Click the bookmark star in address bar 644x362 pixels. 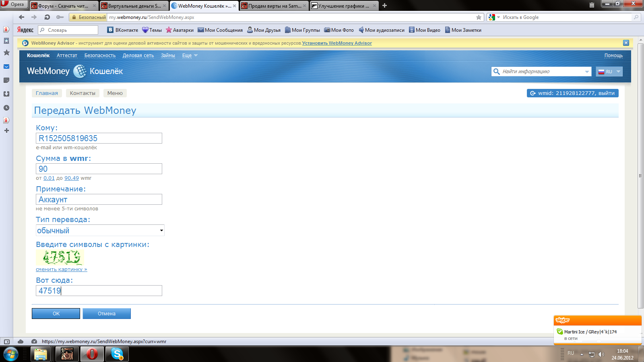click(x=479, y=17)
